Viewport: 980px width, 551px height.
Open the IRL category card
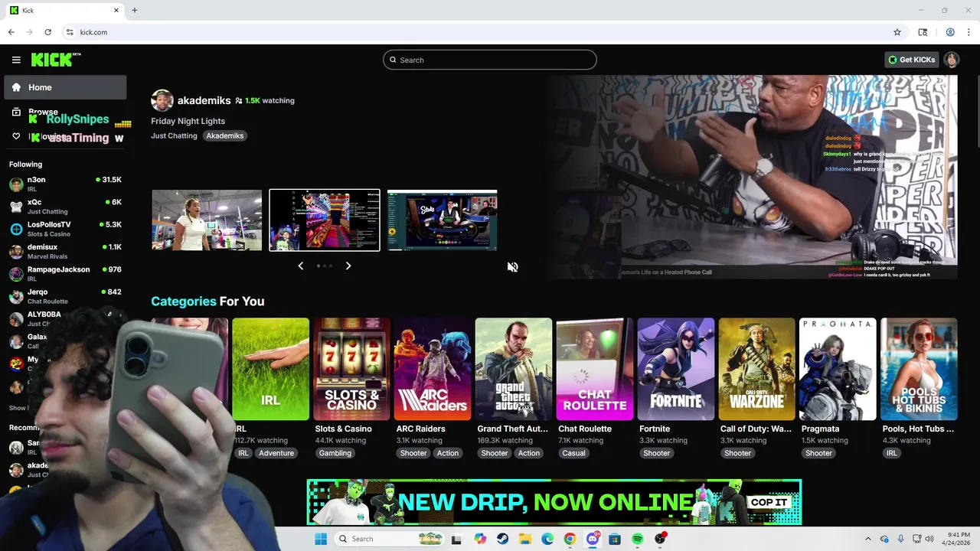[271, 369]
